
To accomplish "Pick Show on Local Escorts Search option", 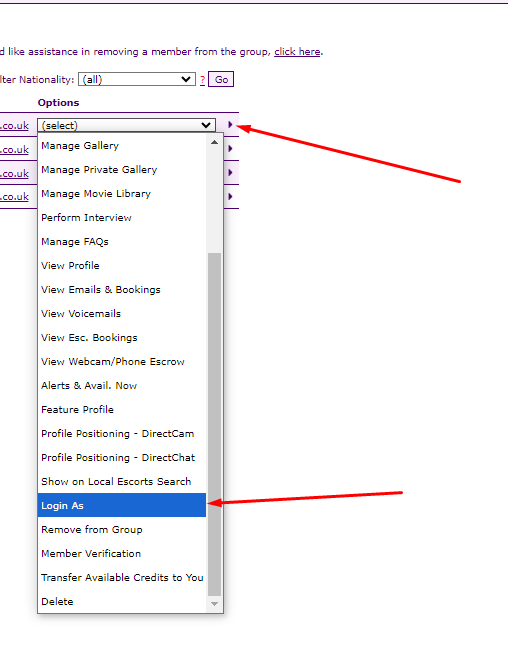I will click(x=122, y=481).
